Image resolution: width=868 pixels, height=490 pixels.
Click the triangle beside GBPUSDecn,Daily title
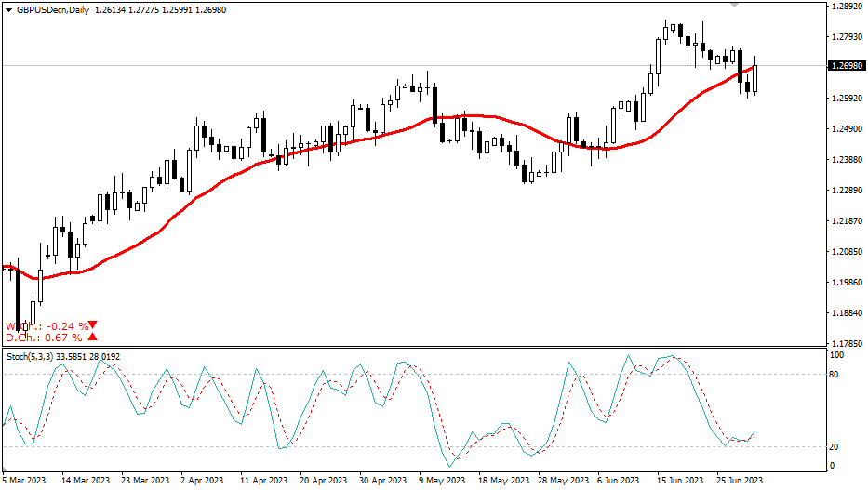[8, 9]
